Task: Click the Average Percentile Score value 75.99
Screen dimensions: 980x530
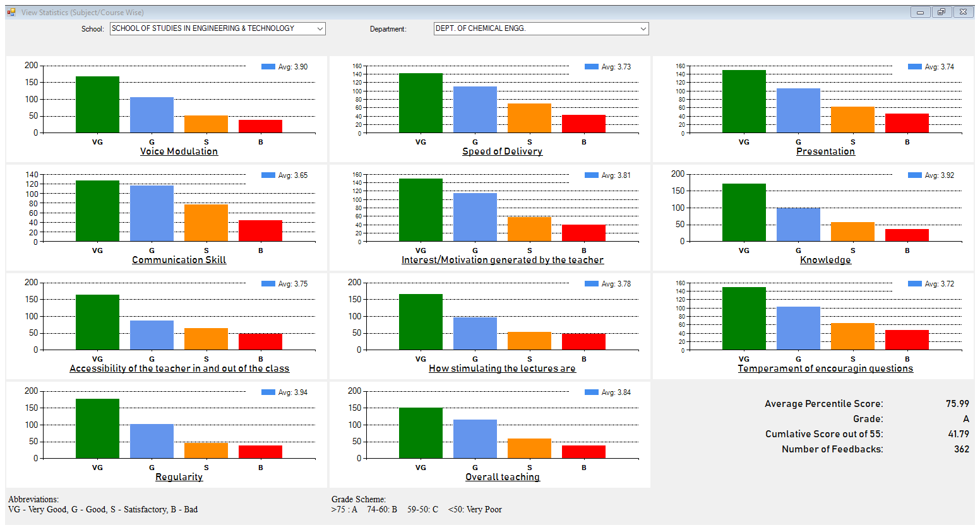Action: pos(957,404)
